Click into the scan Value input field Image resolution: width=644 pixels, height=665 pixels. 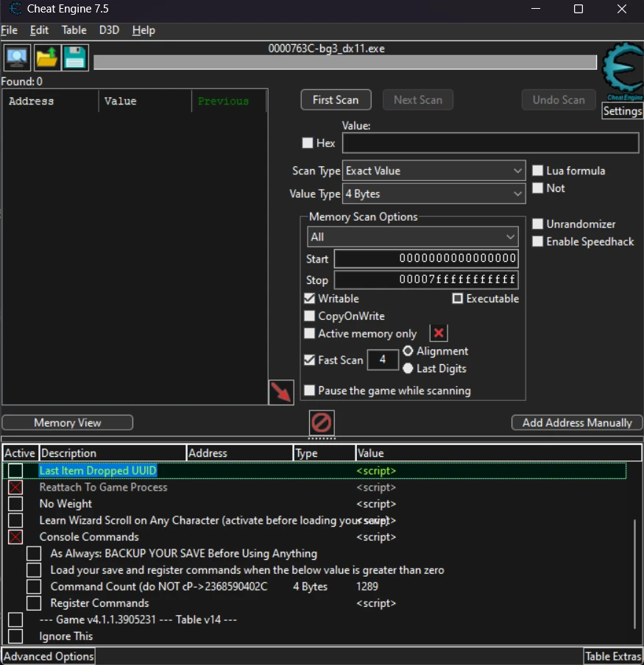click(490, 143)
